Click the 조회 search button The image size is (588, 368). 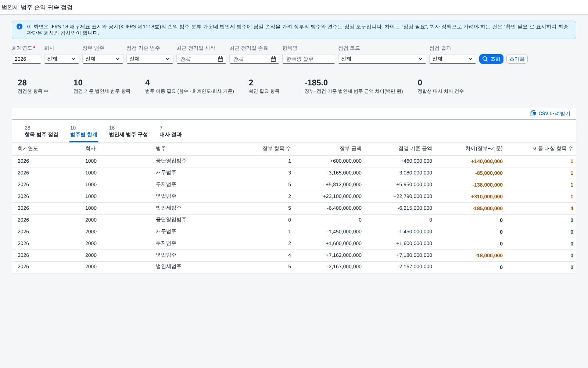(x=491, y=59)
